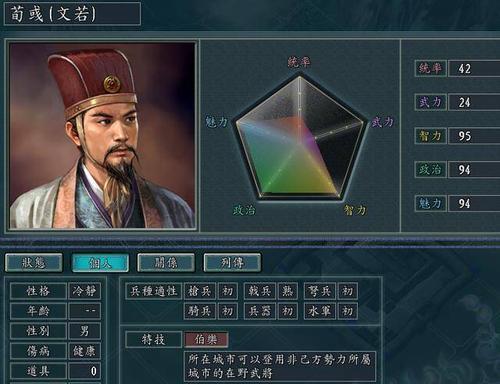500x384 pixels.
Task: Click the 性格 value 冷靜
Action: [x=85, y=291]
